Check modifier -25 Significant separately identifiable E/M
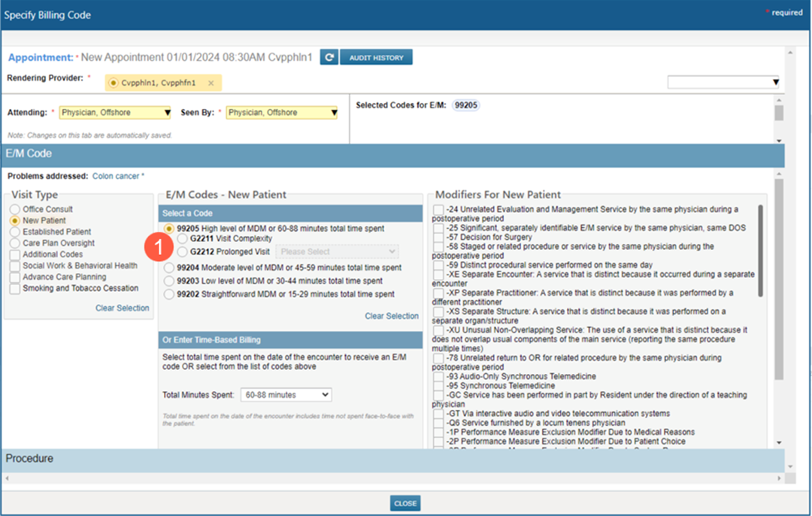The height and width of the screenshot is (516, 812). 439,228
